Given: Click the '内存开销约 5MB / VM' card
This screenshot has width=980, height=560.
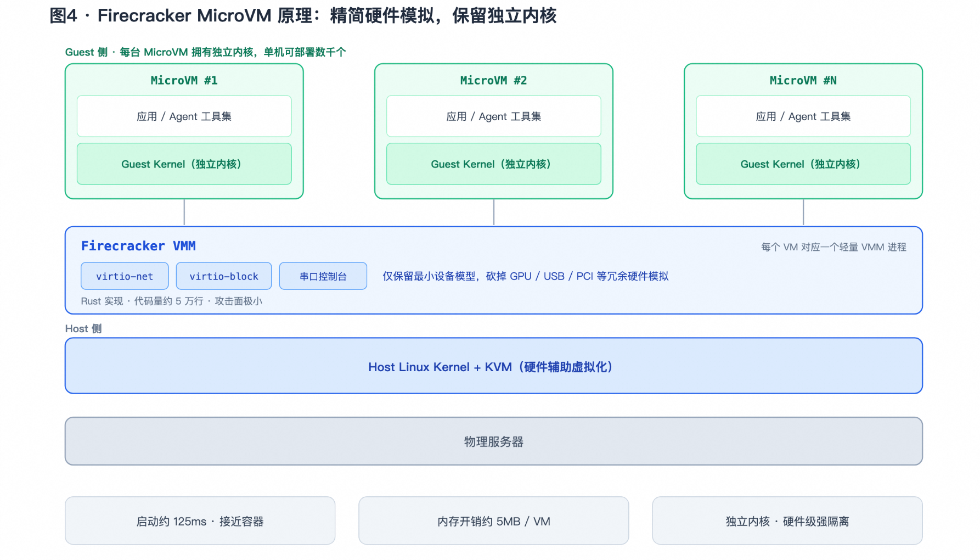Looking at the screenshot, I should (494, 521).
